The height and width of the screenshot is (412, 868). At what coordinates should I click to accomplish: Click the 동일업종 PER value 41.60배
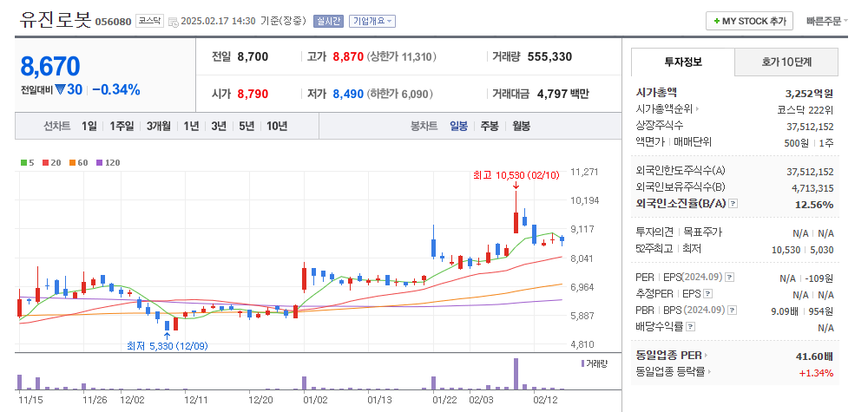coord(815,356)
